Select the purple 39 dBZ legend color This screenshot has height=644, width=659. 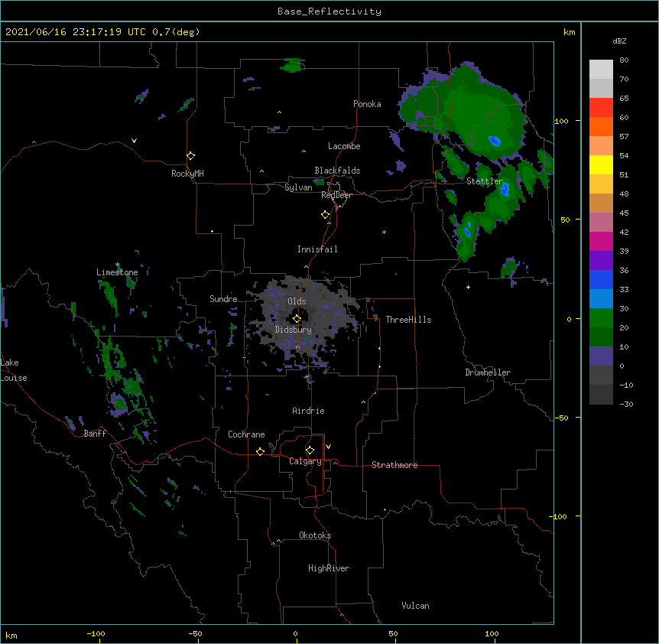coord(601,260)
